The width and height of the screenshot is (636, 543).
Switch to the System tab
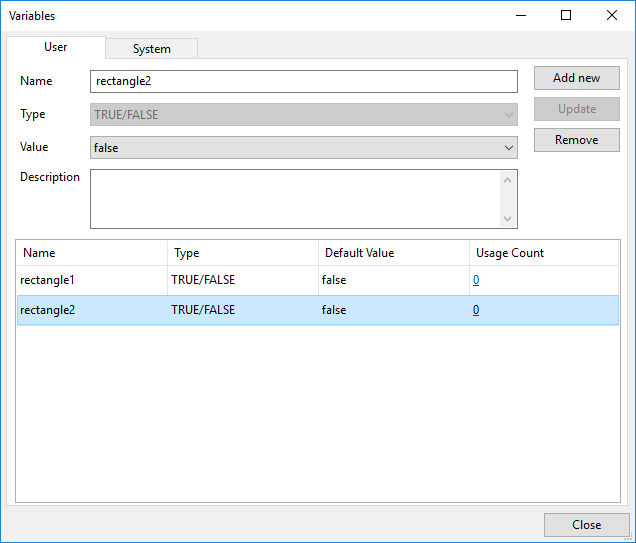[152, 49]
